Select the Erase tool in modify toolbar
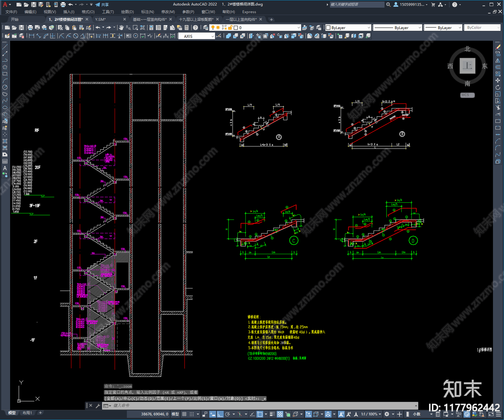 coord(498,47)
